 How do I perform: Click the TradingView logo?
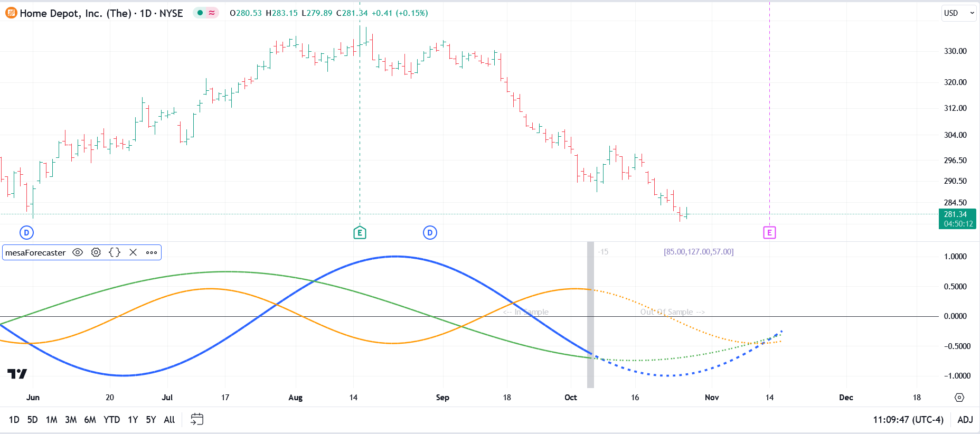17,374
